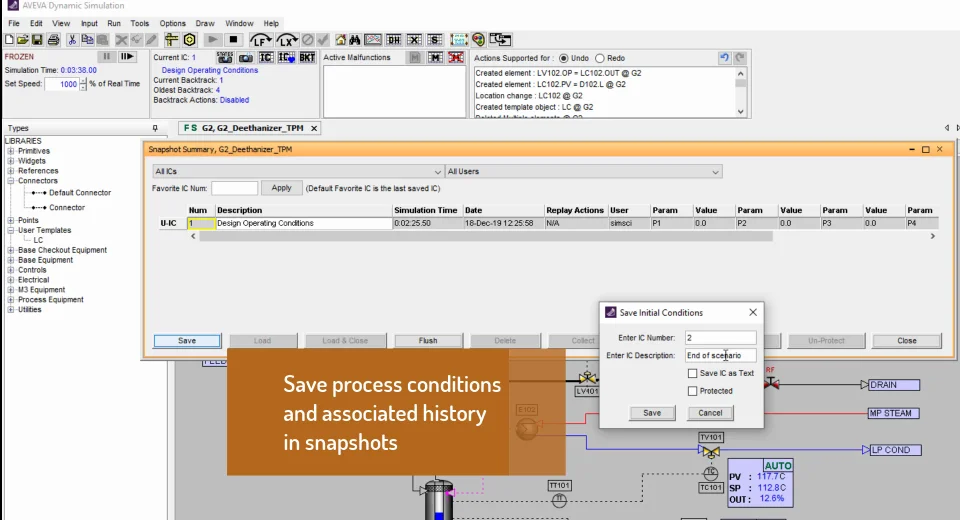Click Save button in Snapshot Summary window
This screenshot has width=960, height=520.
pyautogui.click(x=187, y=341)
